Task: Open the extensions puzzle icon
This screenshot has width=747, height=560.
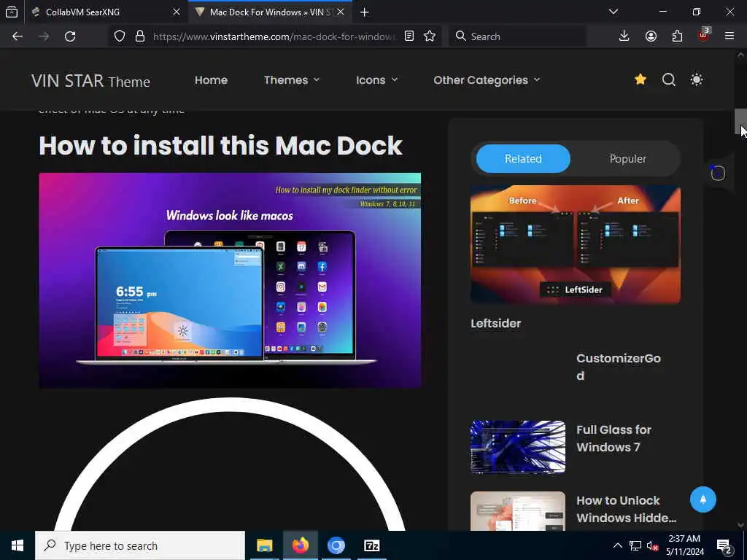Action: [677, 36]
